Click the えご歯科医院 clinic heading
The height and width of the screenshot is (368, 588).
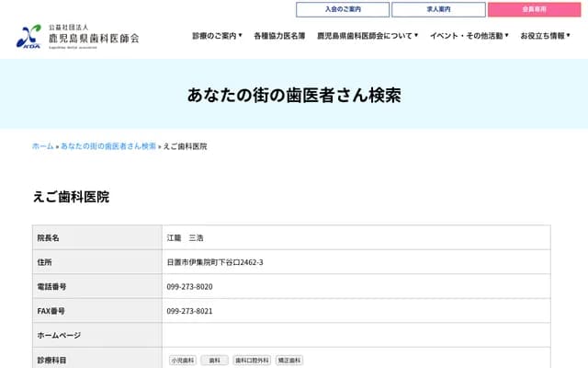(x=71, y=197)
